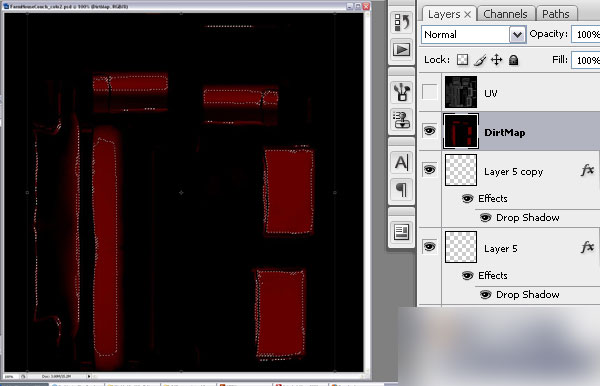Select the UV layer name

[x=491, y=93]
